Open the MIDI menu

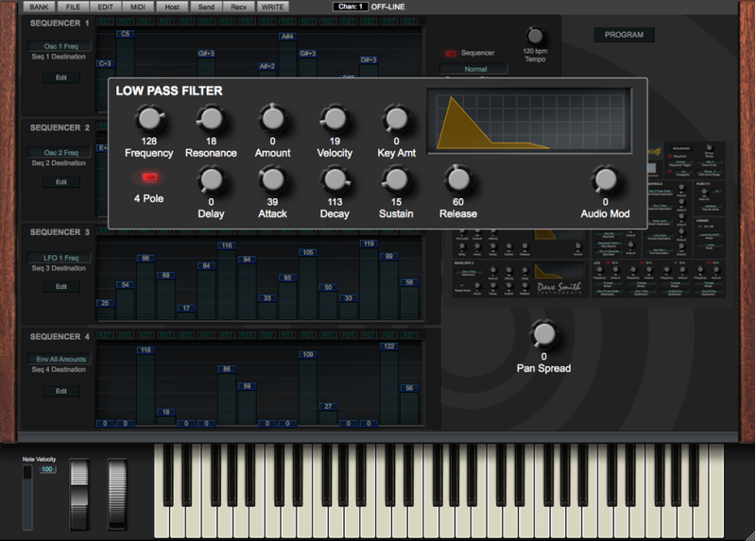pos(138,7)
